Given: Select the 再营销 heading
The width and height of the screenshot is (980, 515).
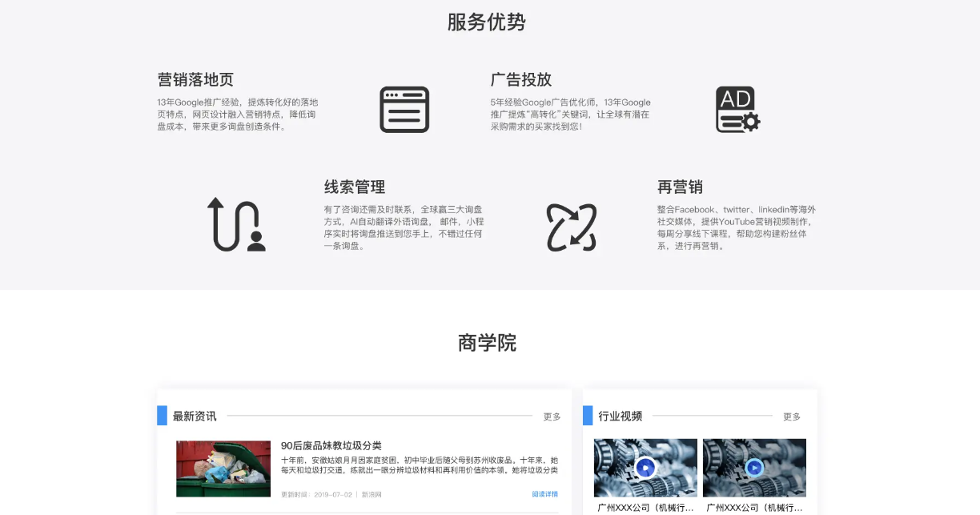Looking at the screenshot, I should [679, 187].
